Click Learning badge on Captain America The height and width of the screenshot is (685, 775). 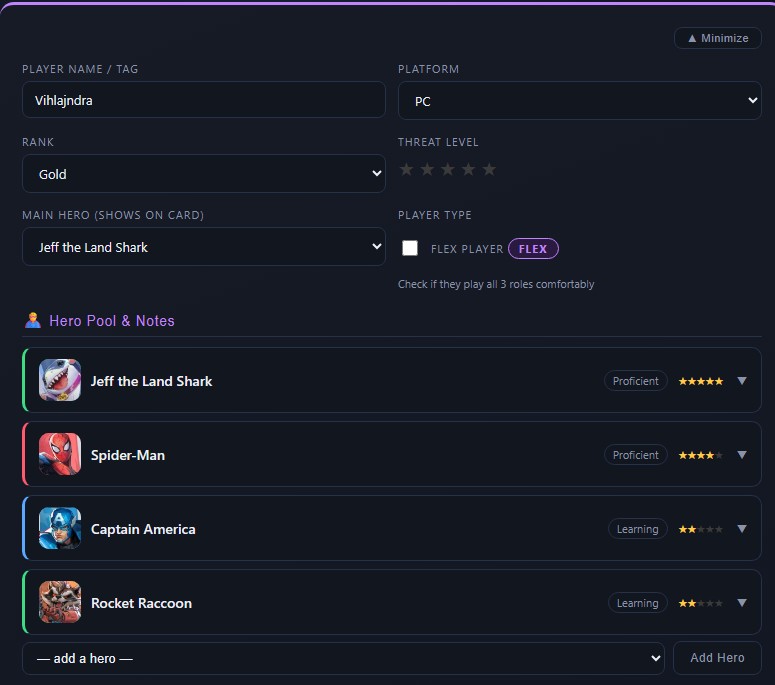click(638, 529)
